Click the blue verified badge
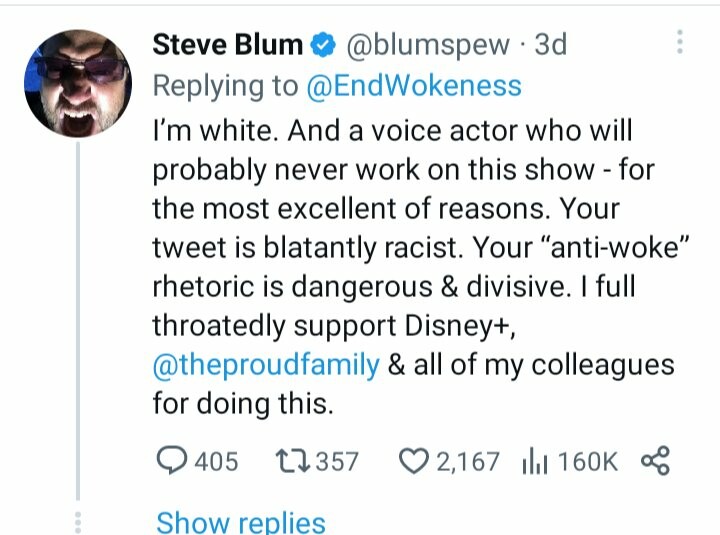 pyautogui.click(x=322, y=45)
